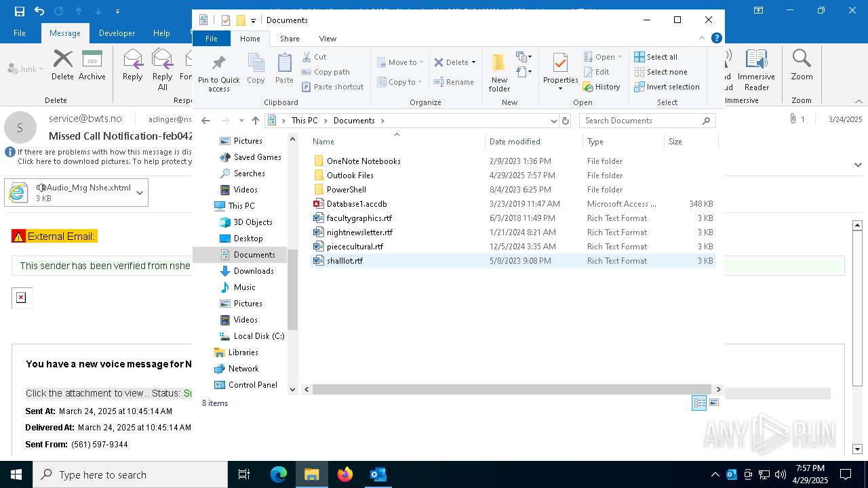Click Copy path in Clipboard group
Image resolution: width=868 pixels, height=488 pixels.
pos(325,72)
